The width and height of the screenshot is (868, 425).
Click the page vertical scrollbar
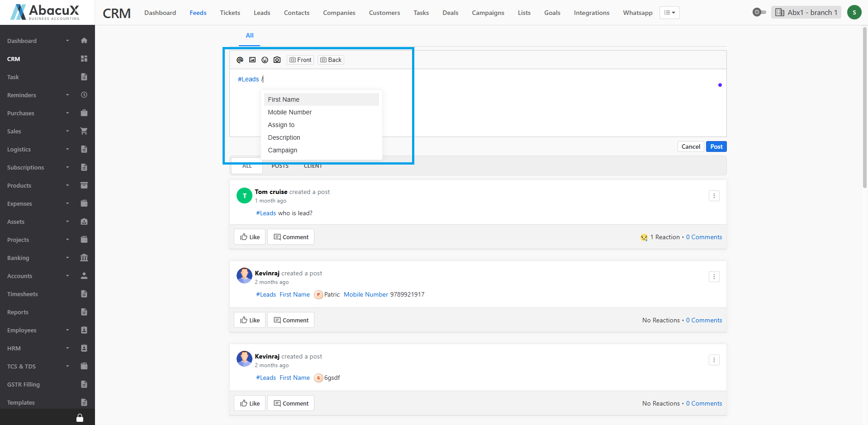[x=865, y=109]
